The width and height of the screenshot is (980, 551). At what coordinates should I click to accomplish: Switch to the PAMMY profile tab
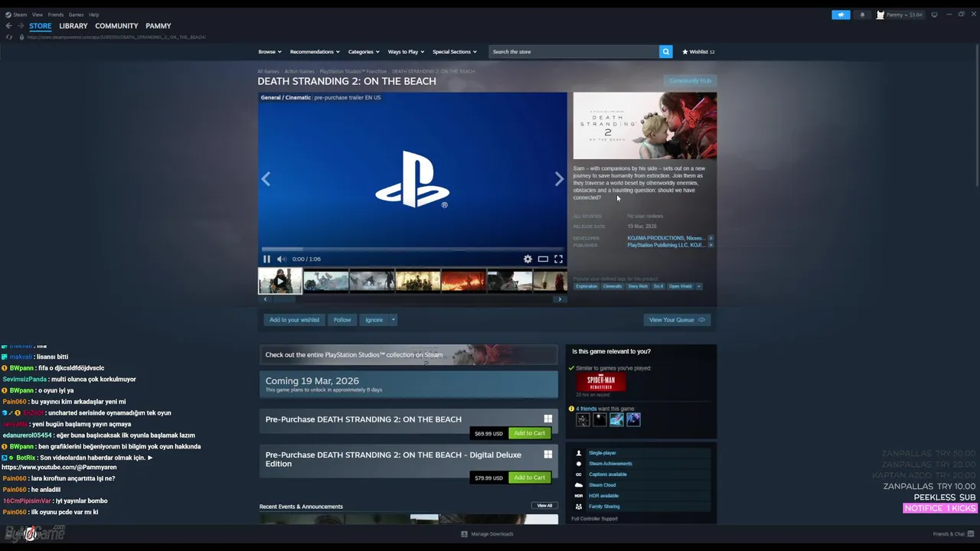point(158,26)
